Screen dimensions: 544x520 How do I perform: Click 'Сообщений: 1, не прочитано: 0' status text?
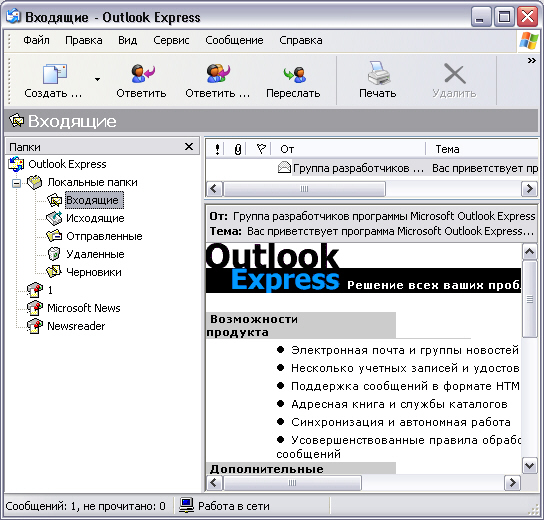[85, 506]
